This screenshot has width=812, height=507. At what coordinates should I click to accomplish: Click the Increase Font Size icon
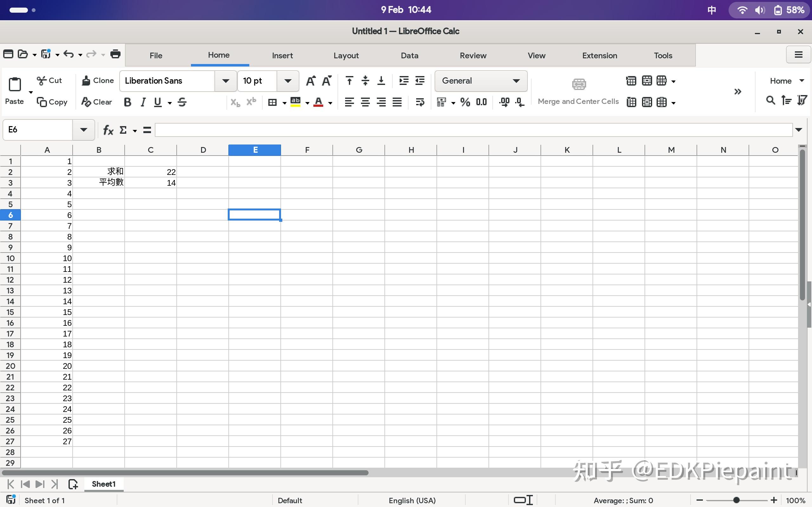pos(311,81)
